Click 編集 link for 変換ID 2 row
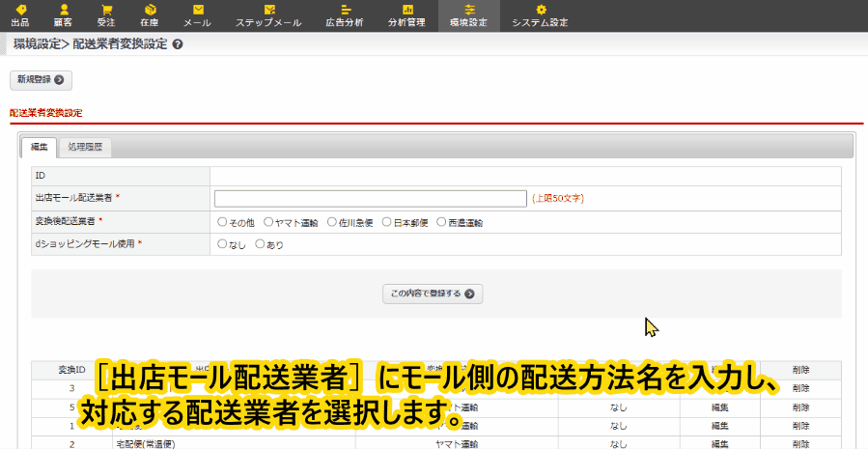 tap(718, 444)
